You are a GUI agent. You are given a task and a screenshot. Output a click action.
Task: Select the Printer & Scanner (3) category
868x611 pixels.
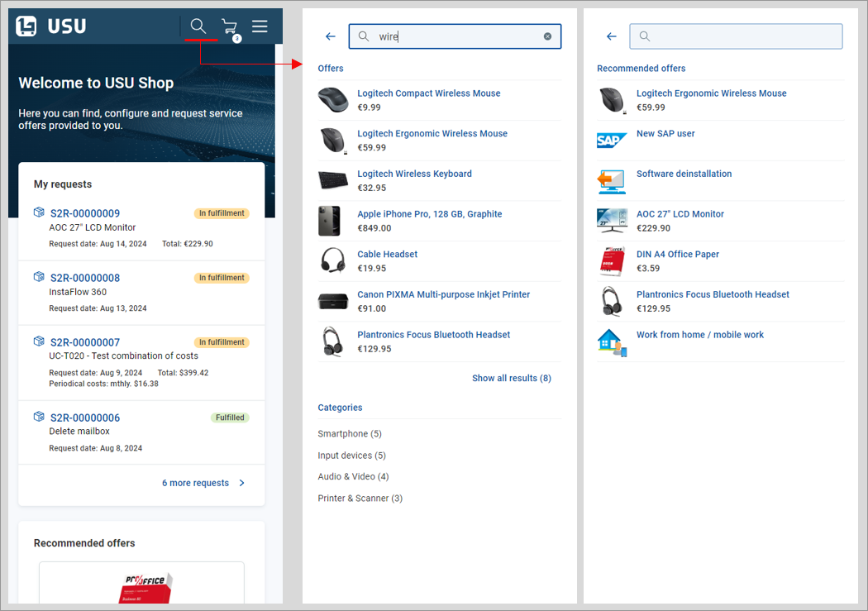click(360, 499)
